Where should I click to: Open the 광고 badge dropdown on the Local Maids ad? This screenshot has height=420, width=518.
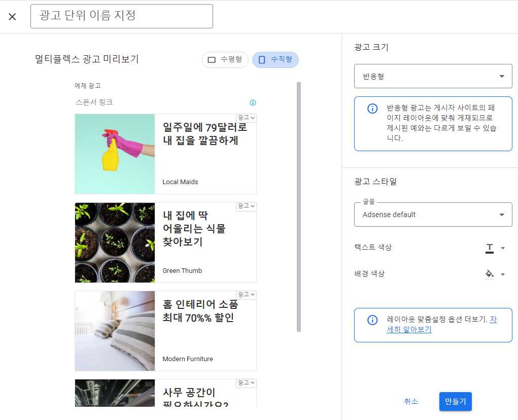tap(246, 118)
